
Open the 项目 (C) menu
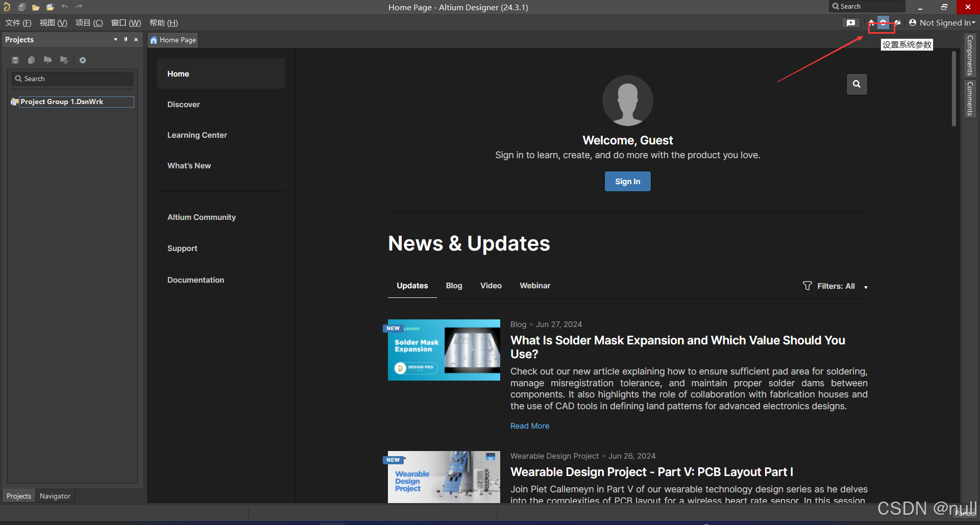89,23
